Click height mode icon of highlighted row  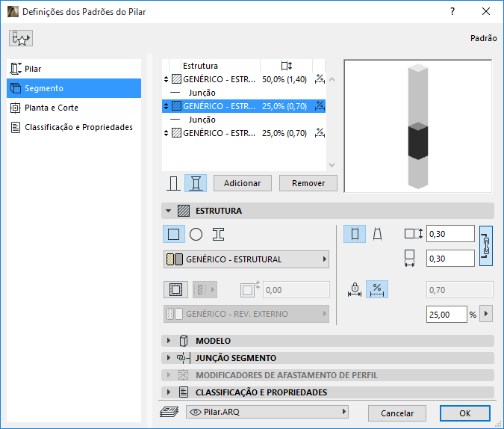[x=320, y=106]
